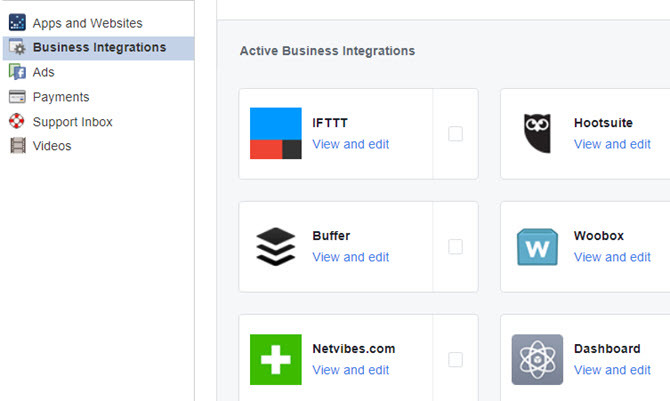Click the Videos film strip icon

pos(18,145)
